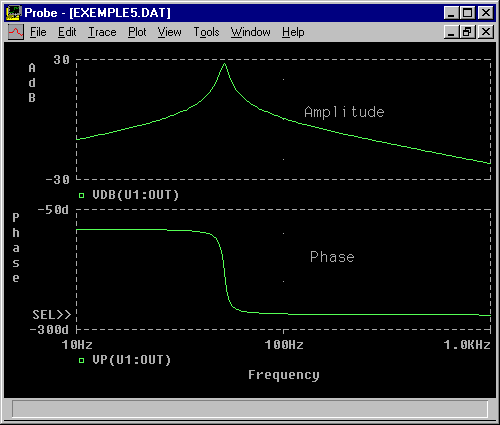Image resolution: width=500 pixels, height=425 pixels.
Task: Click the VP(U1:OUT) trace legend marker
Action: tap(81, 360)
